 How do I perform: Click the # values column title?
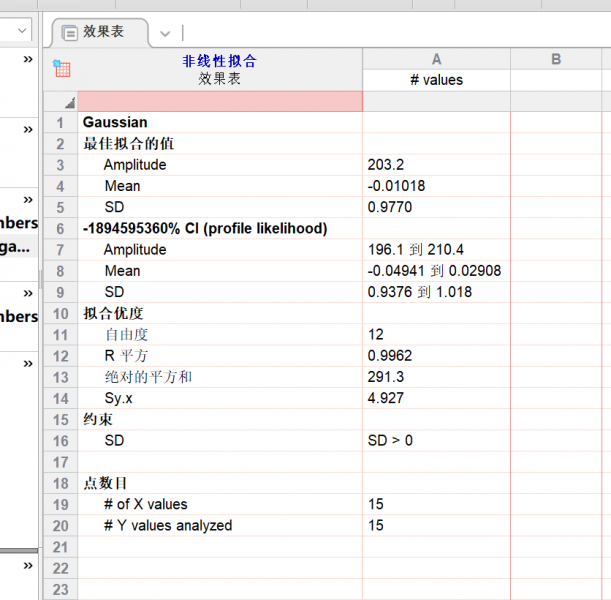tap(436, 80)
